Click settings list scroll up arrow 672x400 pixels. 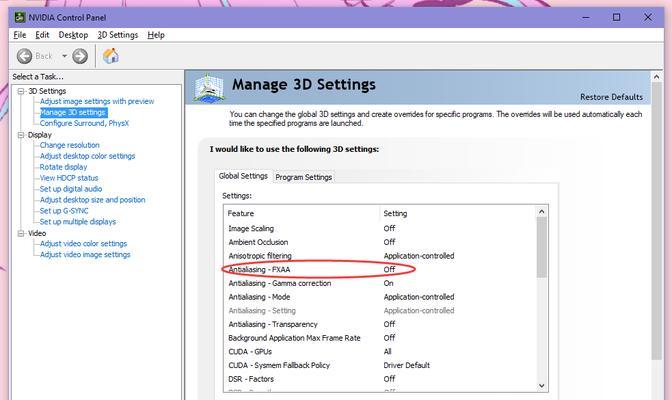coord(541,212)
